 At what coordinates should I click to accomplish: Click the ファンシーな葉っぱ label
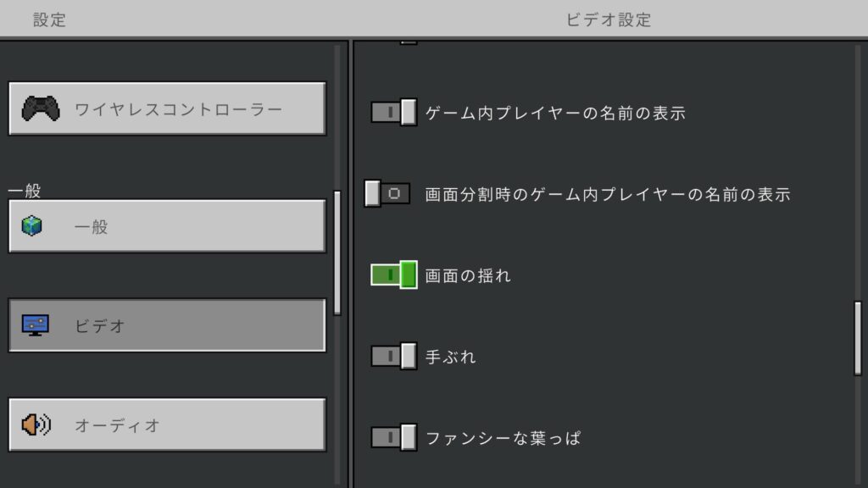click(503, 438)
